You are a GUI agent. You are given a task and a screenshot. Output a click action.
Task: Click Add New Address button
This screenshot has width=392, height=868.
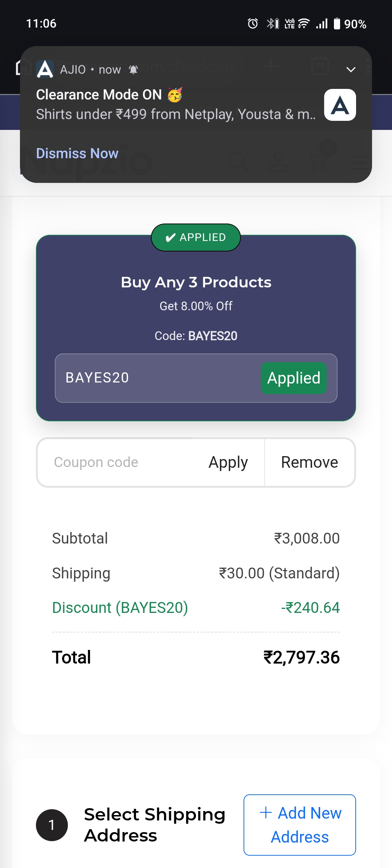pyautogui.click(x=300, y=825)
